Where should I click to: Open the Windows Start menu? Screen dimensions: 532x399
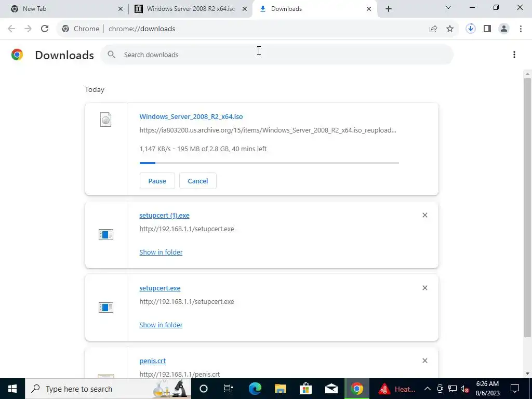click(x=12, y=389)
